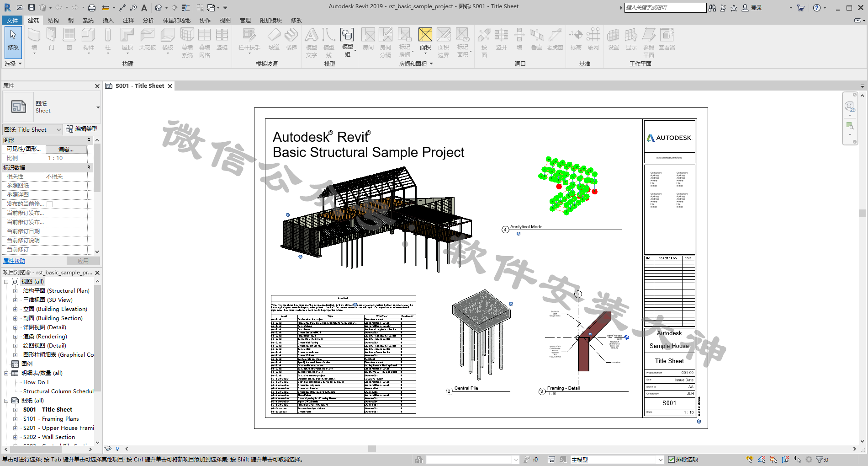Viewport: 868px width, 466px height.
Task: Switch to the 注释 ribbon tab
Action: 128,20
